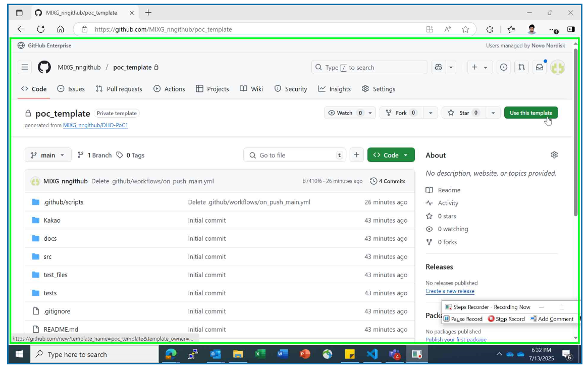Click the .github/scripts folder icon
Viewport: 588px width, 370px height.
[x=36, y=202]
